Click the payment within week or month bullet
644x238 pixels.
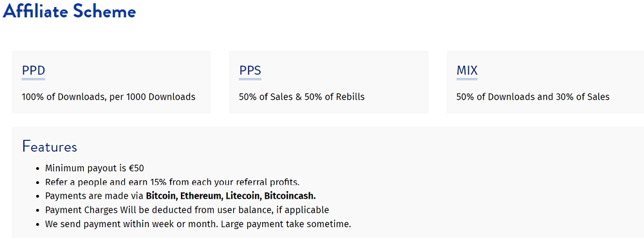(x=198, y=224)
